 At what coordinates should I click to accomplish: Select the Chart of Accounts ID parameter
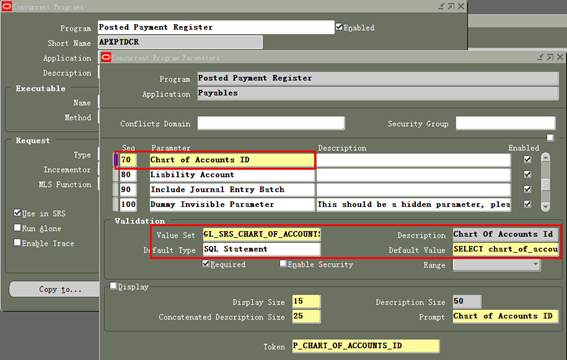(x=232, y=160)
